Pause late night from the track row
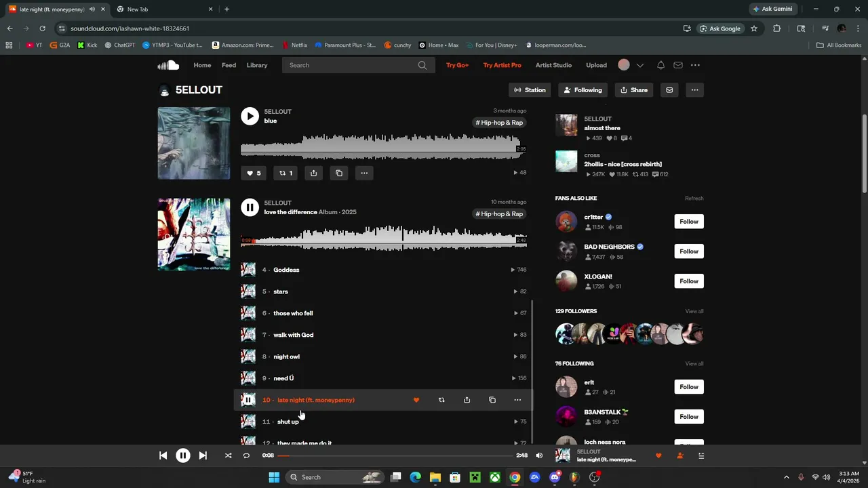This screenshot has width=868, height=488. tap(248, 400)
